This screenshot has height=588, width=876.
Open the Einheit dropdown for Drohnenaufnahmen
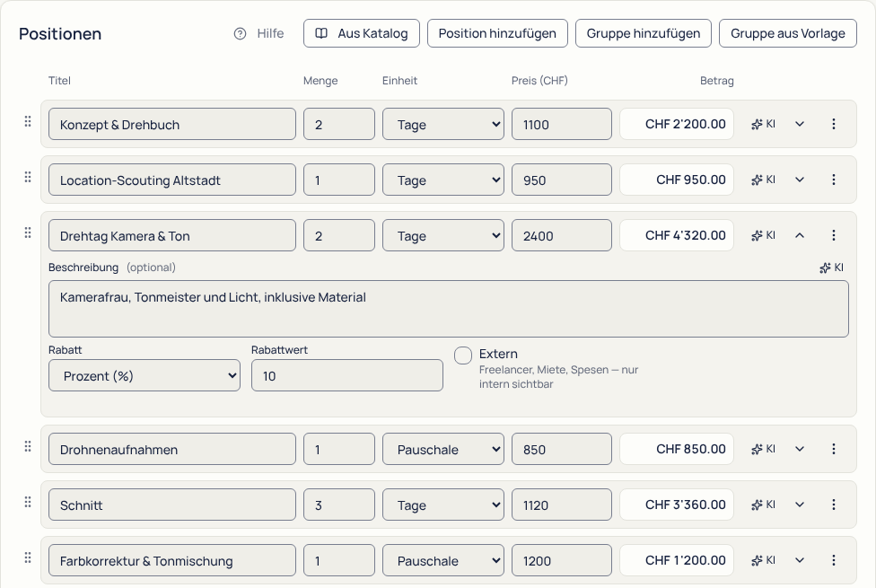(443, 450)
